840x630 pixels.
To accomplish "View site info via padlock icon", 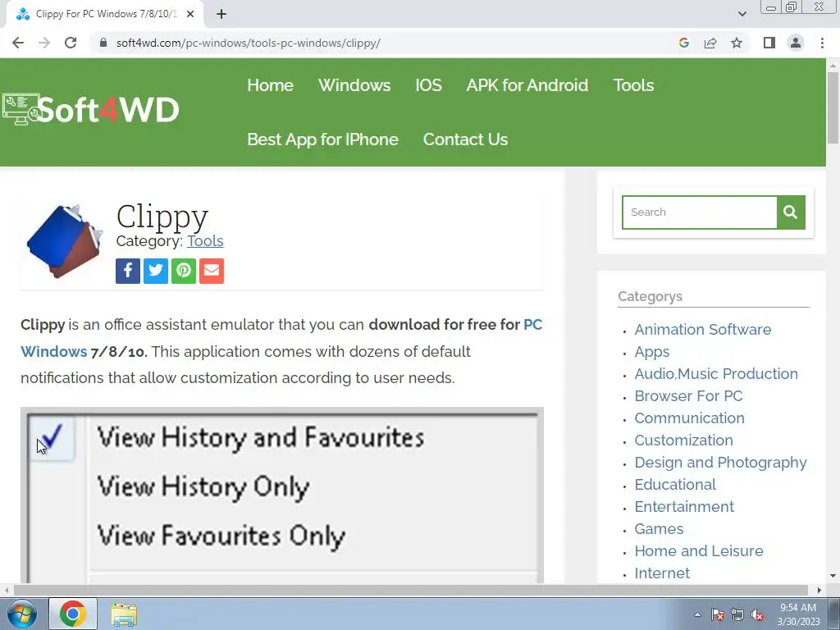I will click(x=104, y=43).
